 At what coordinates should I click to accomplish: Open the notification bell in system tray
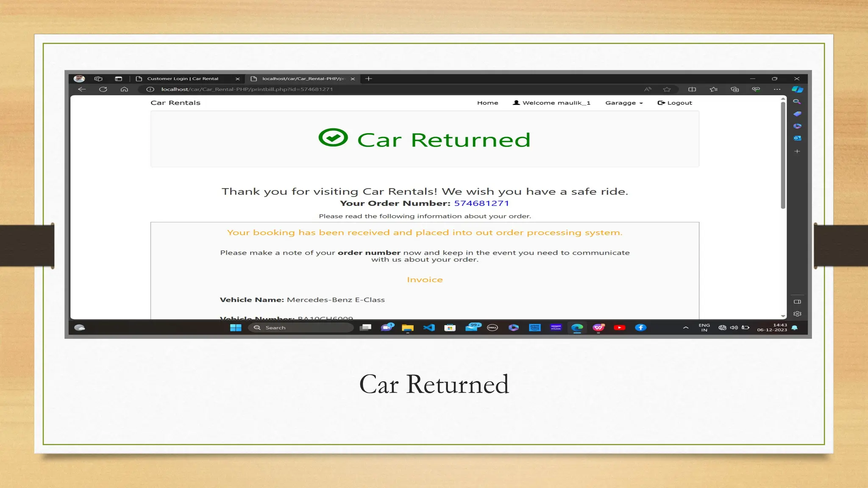[795, 327]
